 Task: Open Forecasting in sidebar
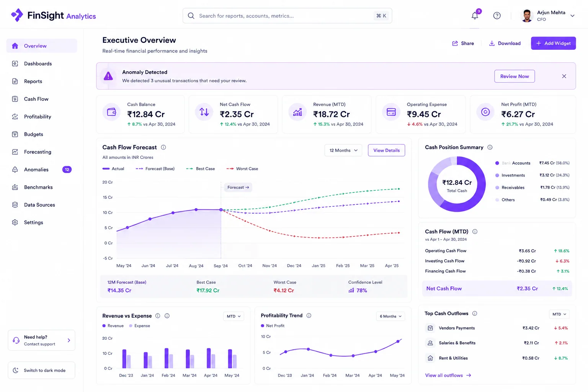[x=42, y=152]
